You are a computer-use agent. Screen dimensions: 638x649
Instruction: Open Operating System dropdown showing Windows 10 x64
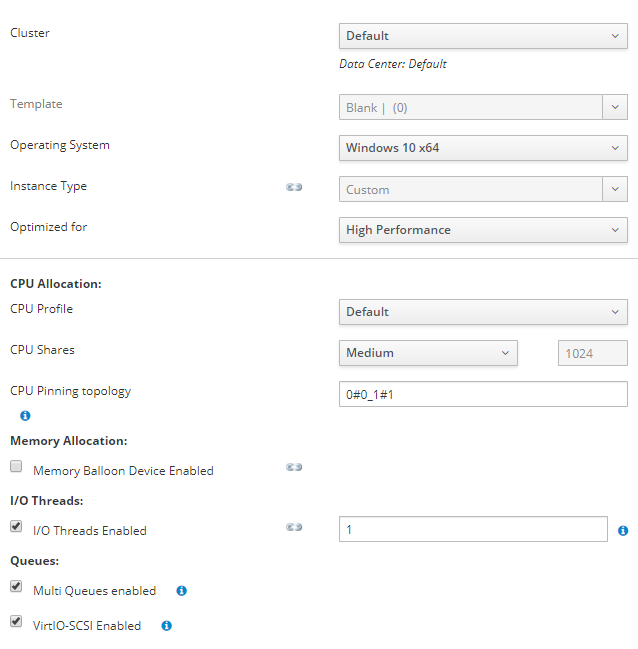483,148
